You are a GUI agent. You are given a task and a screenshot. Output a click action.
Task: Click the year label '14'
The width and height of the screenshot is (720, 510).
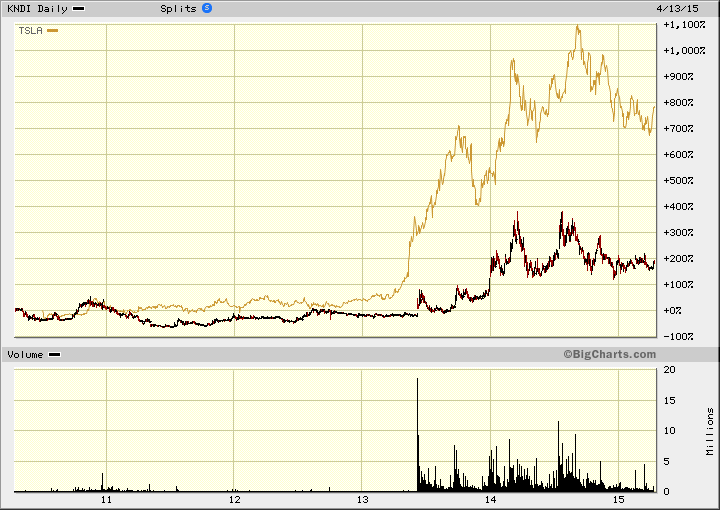click(x=490, y=500)
